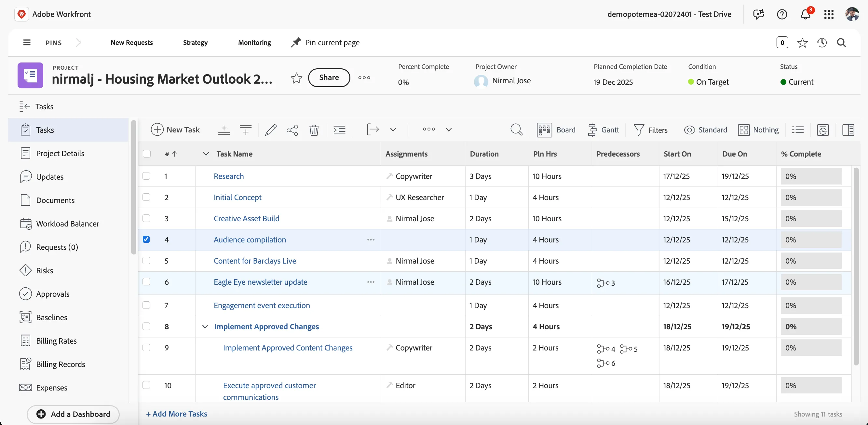
Task: Collapse the Implement Approved Changes parent task
Action: pos(205,326)
